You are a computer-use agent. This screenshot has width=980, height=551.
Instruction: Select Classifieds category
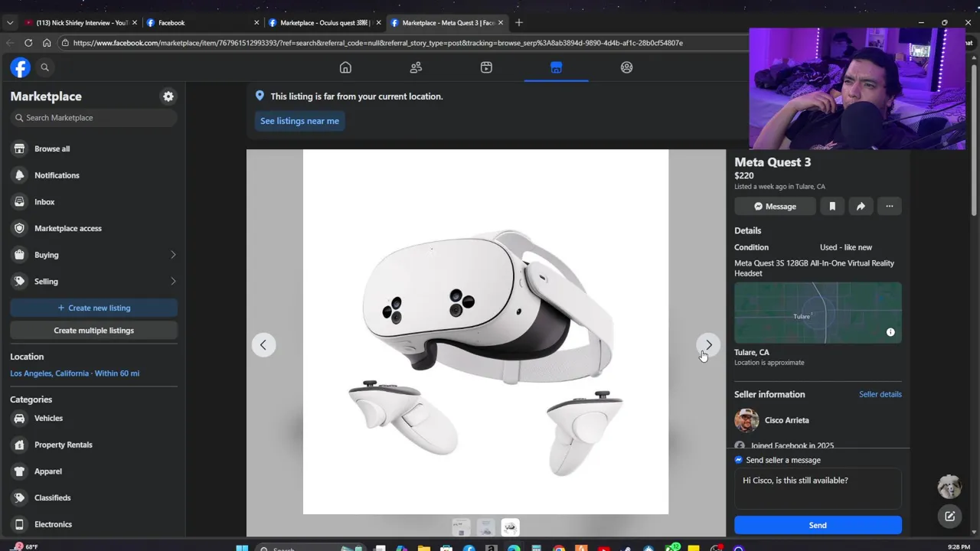point(93,497)
